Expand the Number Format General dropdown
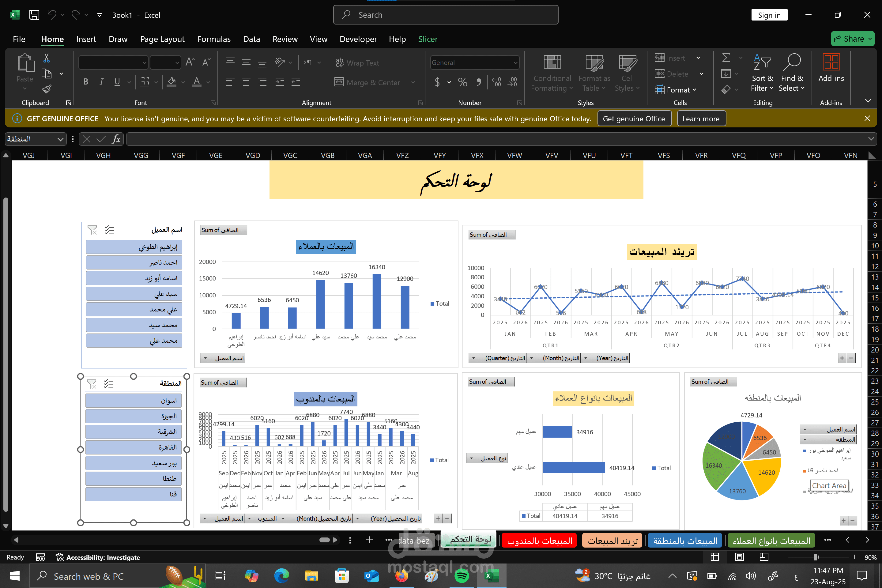Viewport: 882px width, 588px height. pos(516,62)
